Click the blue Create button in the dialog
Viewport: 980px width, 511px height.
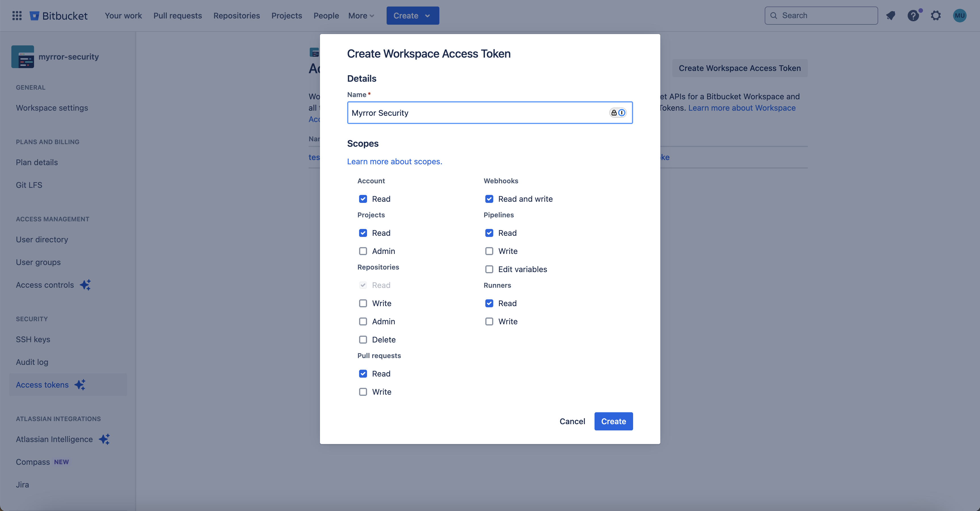coord(613,421)
